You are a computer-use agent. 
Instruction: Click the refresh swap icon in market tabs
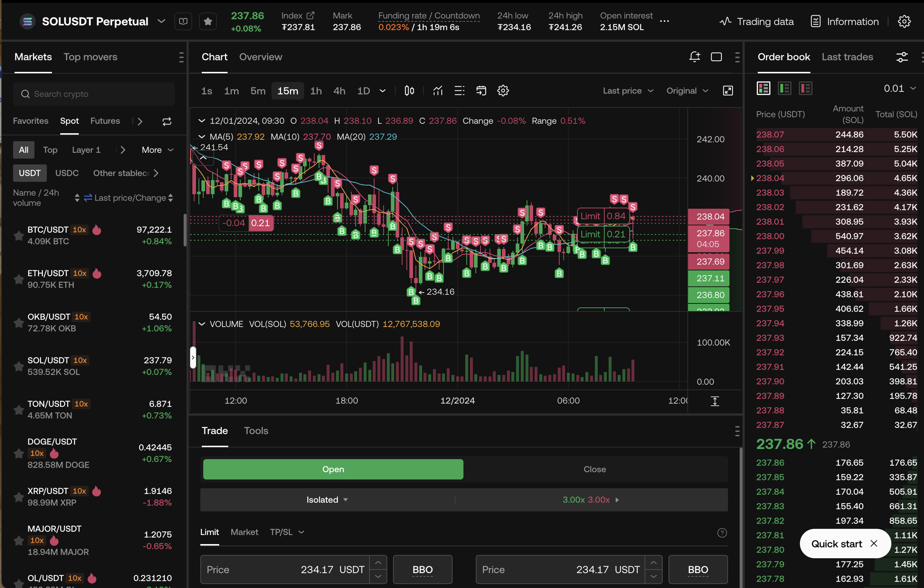(167, 121)
